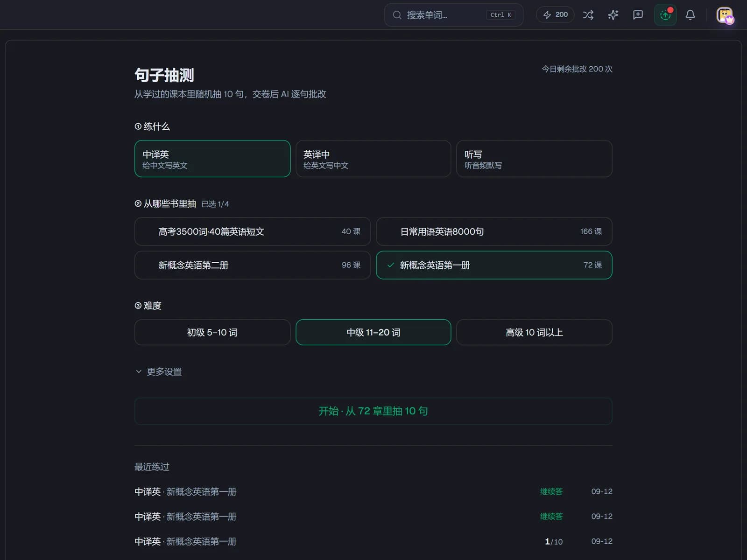Viewport: 747px width, 560px height.
Task: Open the recent practice scored 1/10
Action: [373, 541]
